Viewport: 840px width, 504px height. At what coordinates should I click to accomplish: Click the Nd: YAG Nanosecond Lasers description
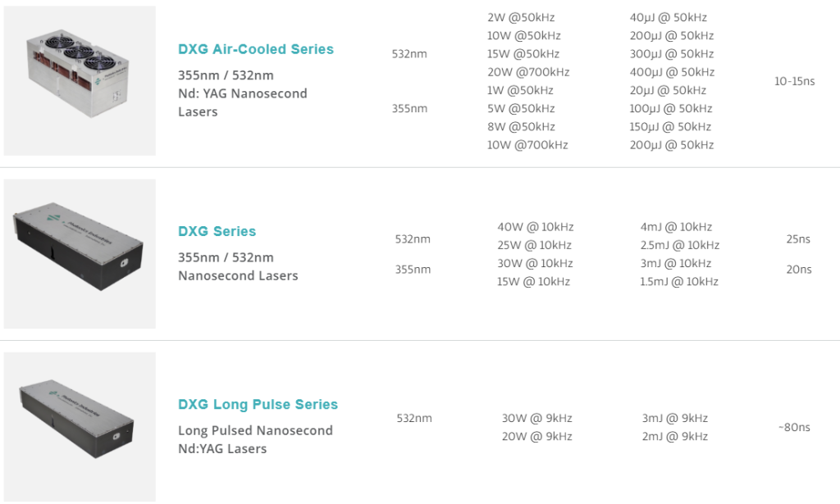coord(242,102)
